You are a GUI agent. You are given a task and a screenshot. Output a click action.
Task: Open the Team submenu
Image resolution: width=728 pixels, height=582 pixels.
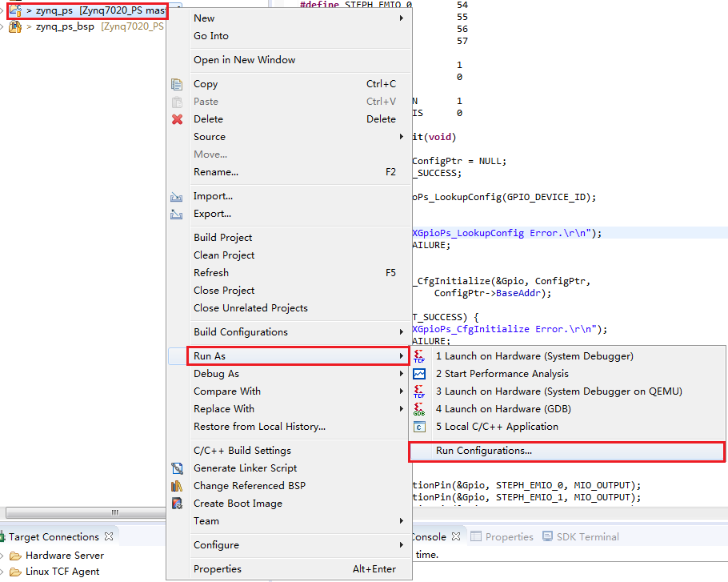coord(206,521)
